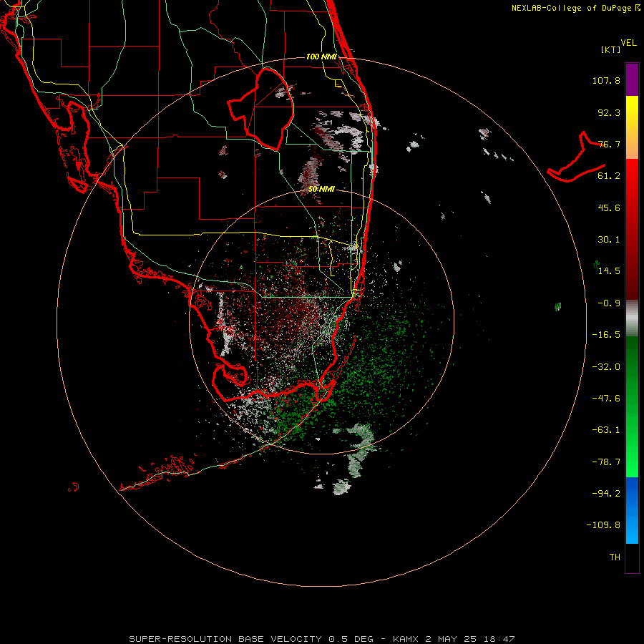Select the 107.8 value on the velocity scale

pos(606,80)
